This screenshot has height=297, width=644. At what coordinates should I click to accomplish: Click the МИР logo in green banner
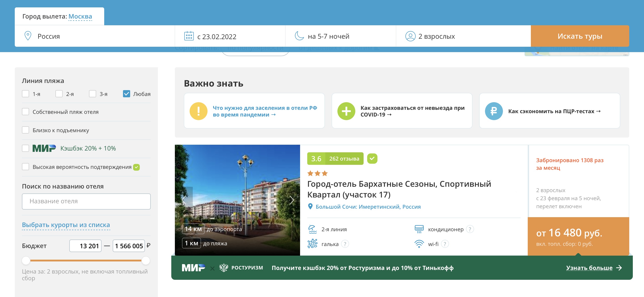[x=193, y=268]
